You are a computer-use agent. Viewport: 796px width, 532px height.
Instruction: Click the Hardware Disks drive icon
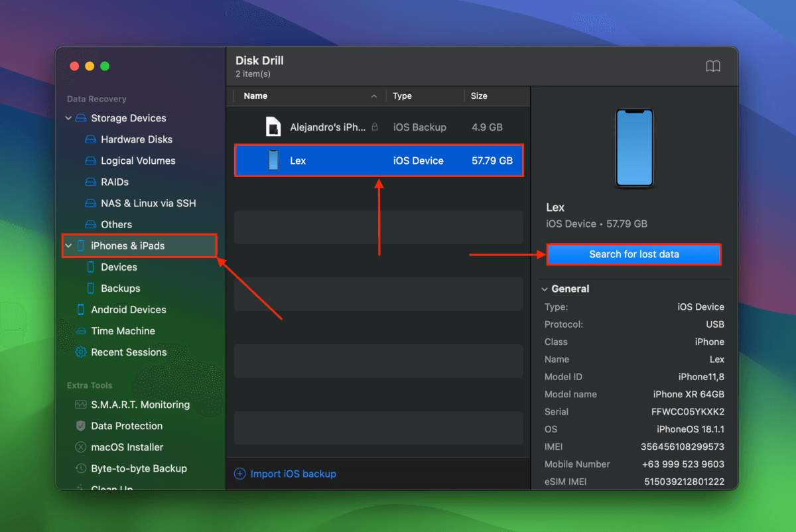click(x=91, y=140)
